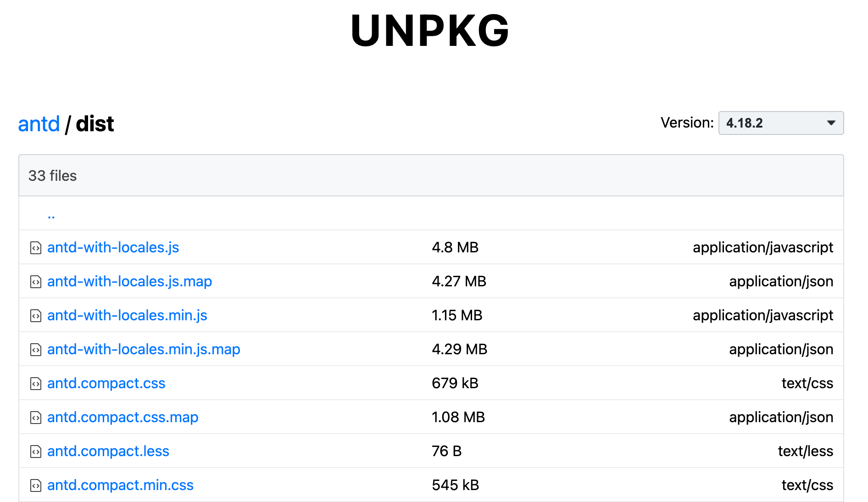Open the Version 4.18.2 dropdown
This screenshot has width=868, height=502.
coord(780,123)
